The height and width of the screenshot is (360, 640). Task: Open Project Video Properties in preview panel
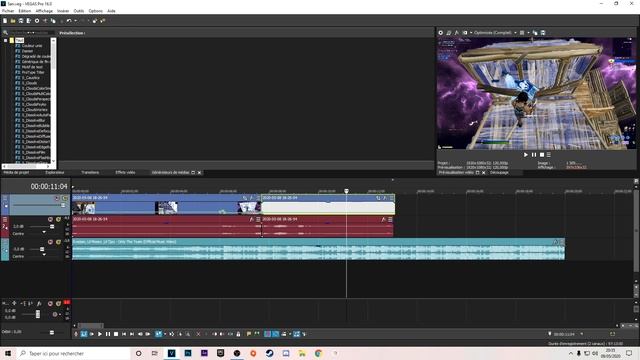coord(440,33)
